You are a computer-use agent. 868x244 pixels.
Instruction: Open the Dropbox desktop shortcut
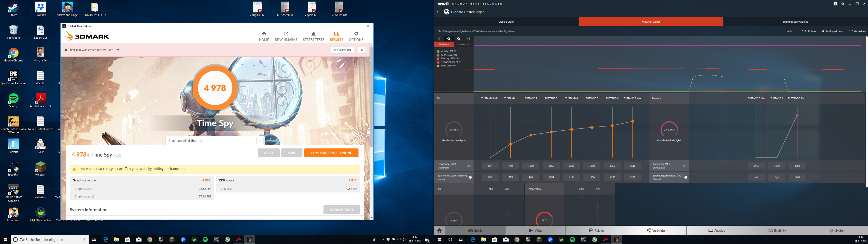40,9
